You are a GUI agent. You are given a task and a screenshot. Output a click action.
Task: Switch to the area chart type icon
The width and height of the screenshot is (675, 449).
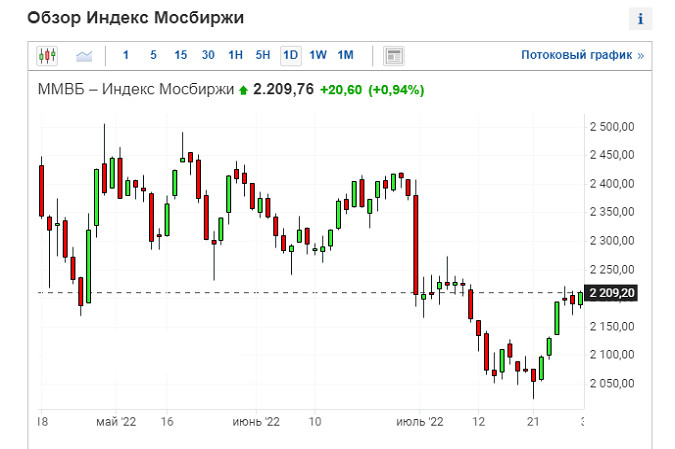[84, 55]
